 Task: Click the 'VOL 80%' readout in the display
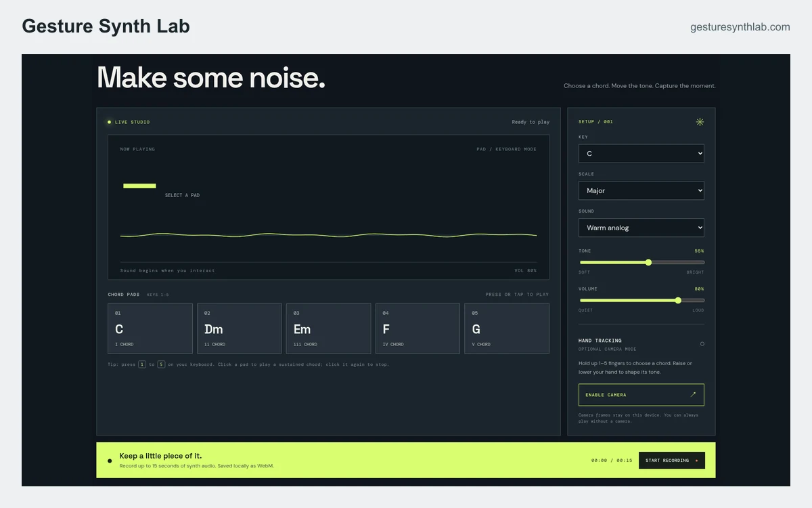pyautogui.click(x=526, y=270)
